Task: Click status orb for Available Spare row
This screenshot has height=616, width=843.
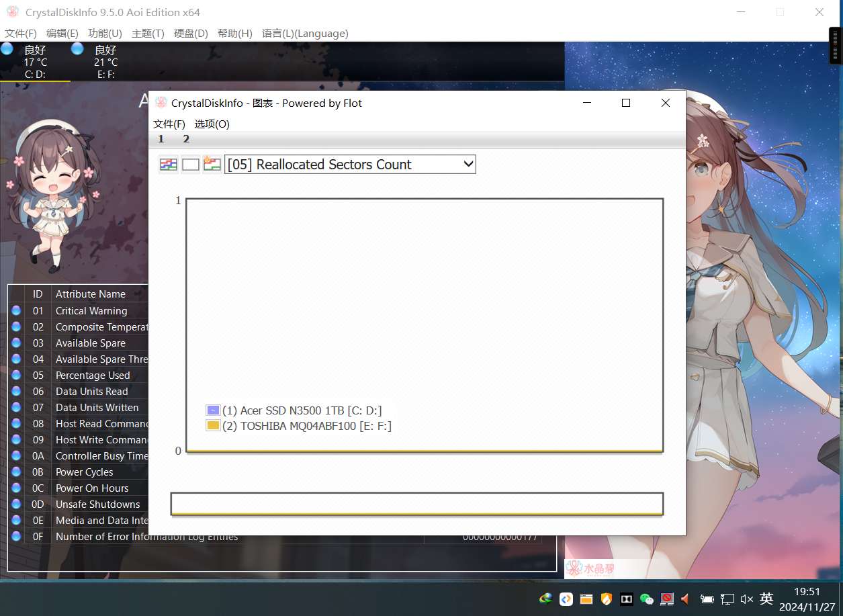Action: [x=16, y=343]
